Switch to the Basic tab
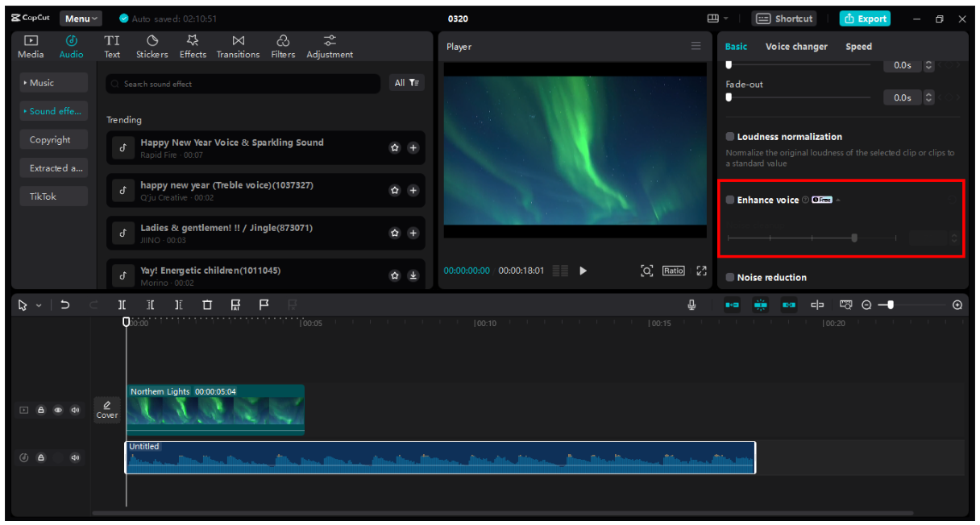The image size is (980, 525). point(736,47)
